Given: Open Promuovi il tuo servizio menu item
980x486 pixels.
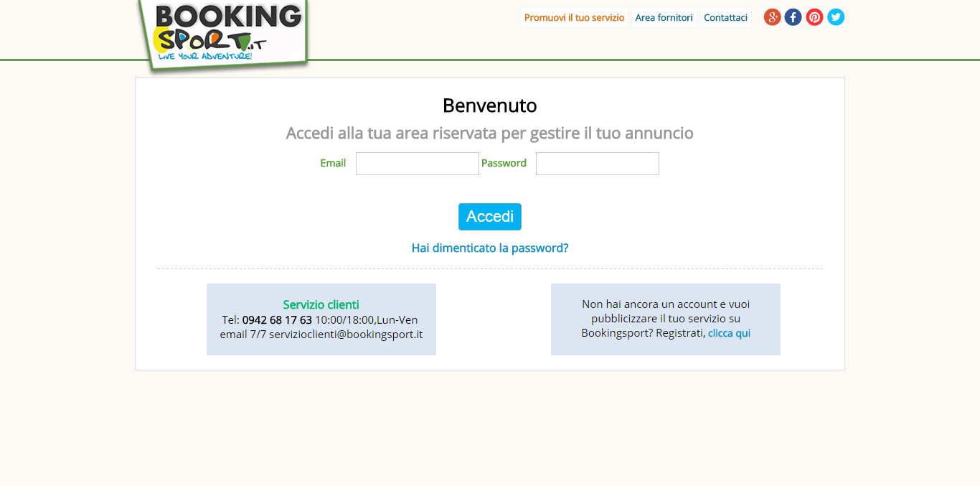Looking at the screenshot, I should [574, 17].
